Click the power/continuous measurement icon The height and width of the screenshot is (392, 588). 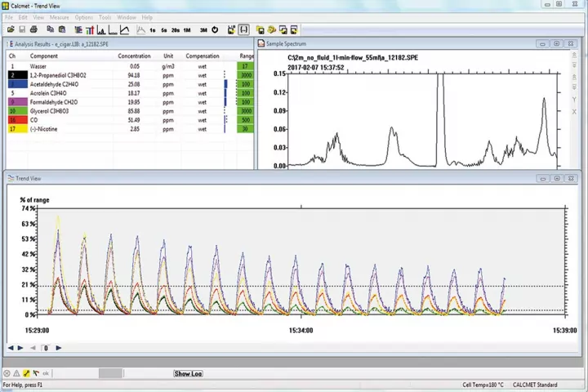[x=215, y=30]
